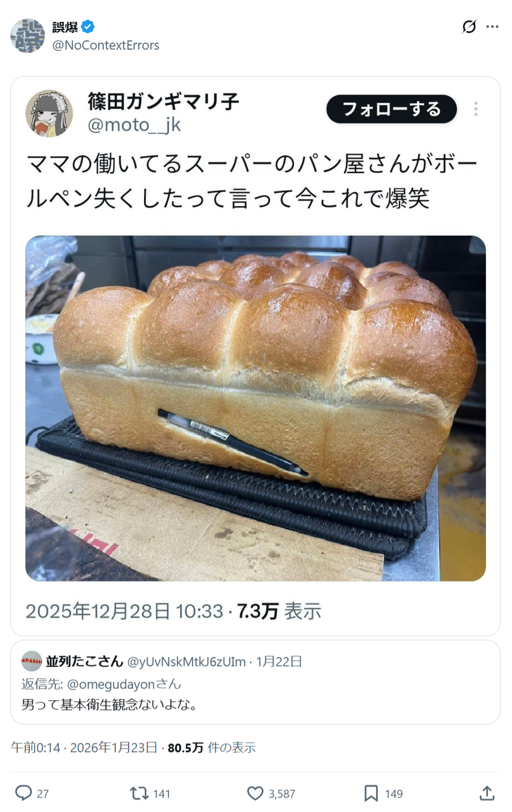
Task: Expand the embedded tweet's vertical dots menu
Action: (476, 109)
